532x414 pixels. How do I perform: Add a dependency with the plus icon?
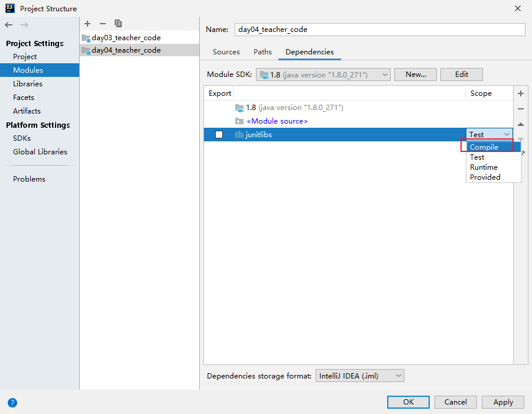[x=521, y=93]
